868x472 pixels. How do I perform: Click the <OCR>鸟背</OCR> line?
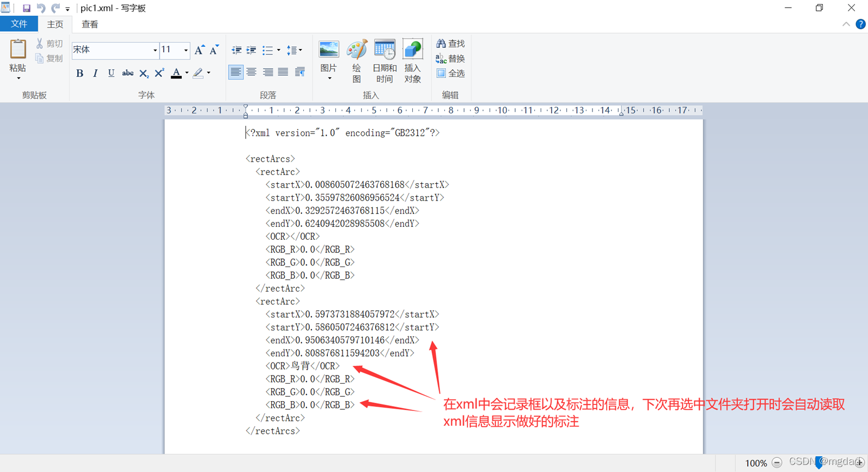coord(303,366)
